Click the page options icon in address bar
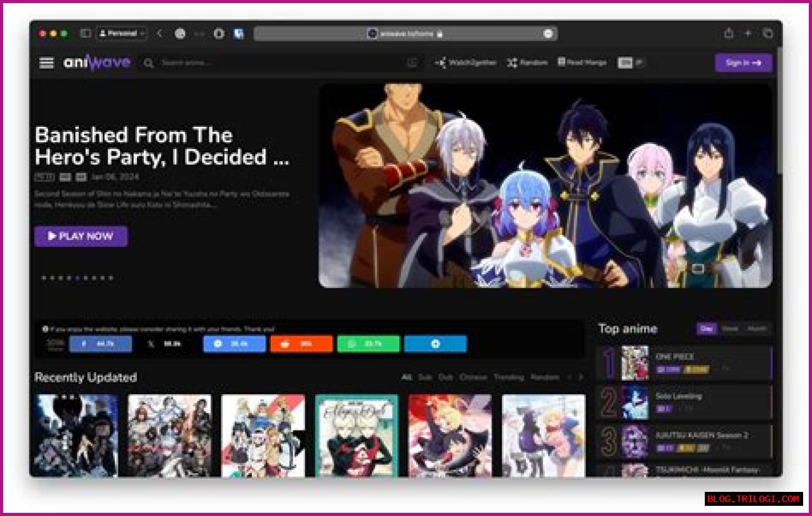812x516 pixels. coord(548,34)
